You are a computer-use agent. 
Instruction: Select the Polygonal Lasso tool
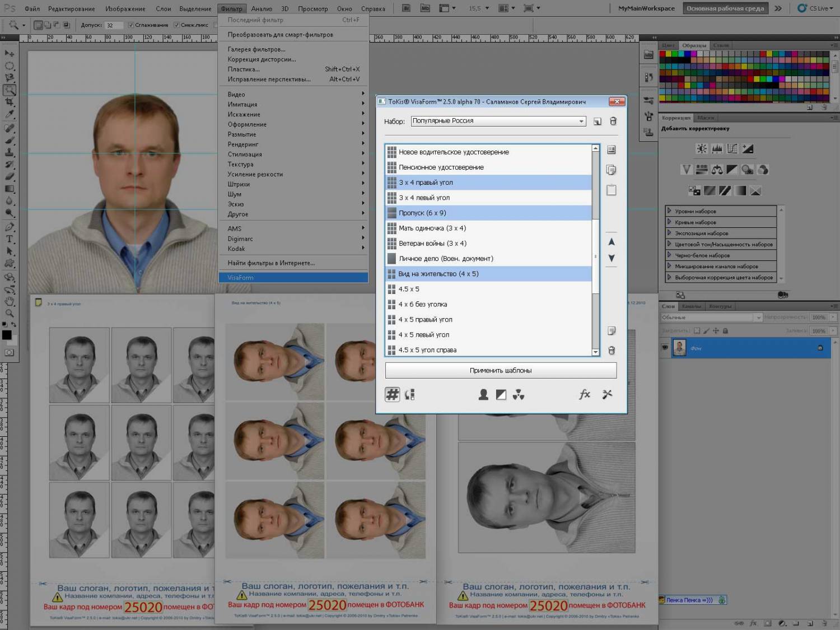coord(10,78)
